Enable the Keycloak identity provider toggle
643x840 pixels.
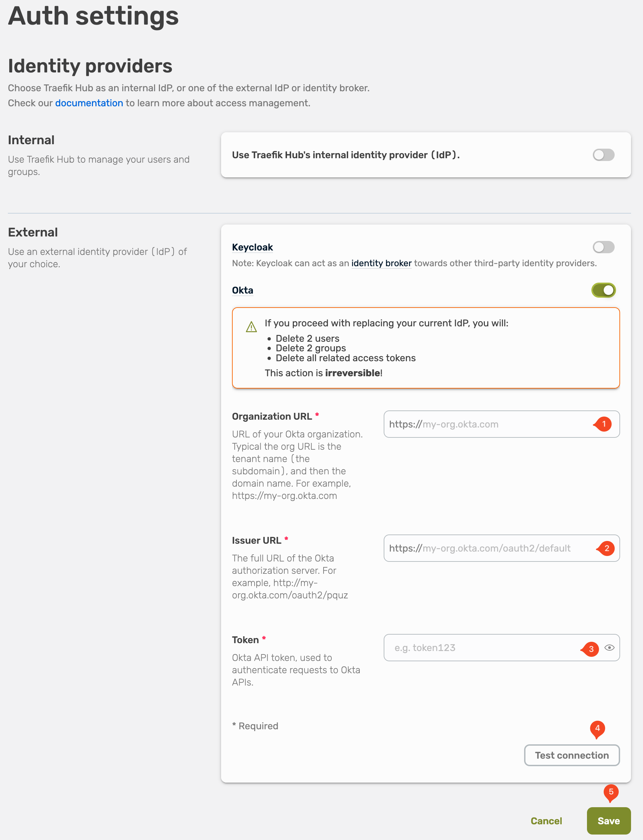click(603, 247)
